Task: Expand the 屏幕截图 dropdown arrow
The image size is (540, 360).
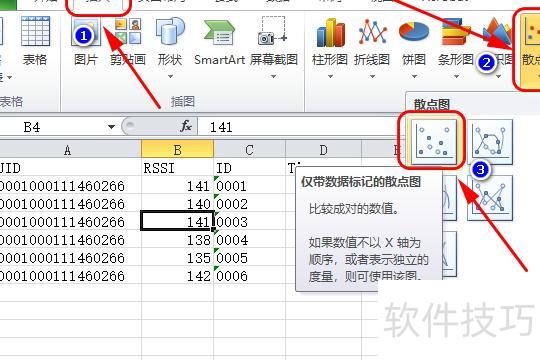Action: pyautogui.click(x=273, y=76)
